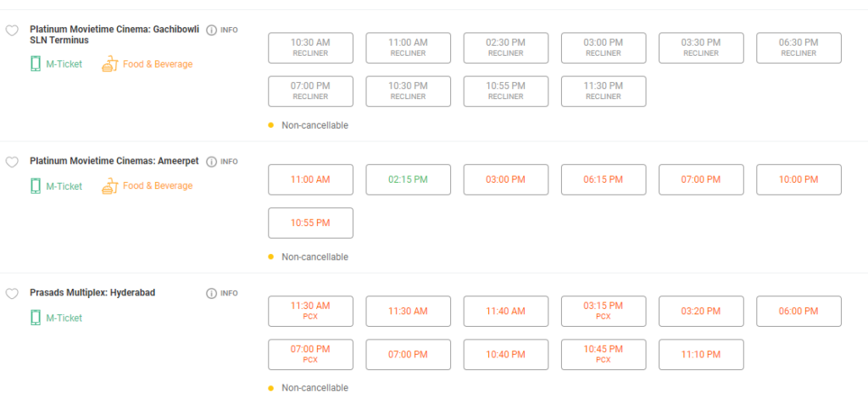Book the 02:15 PM show at Ameerpet

click(x=408, y=180)
